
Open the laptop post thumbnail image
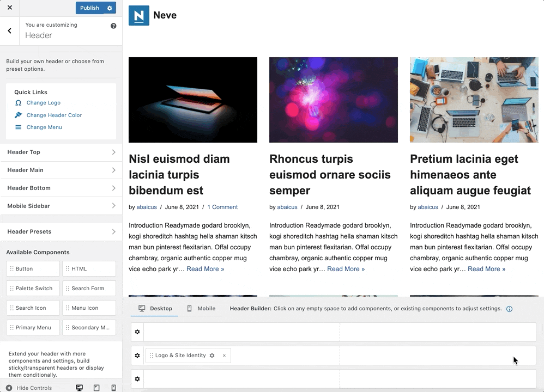click(193, 100)
